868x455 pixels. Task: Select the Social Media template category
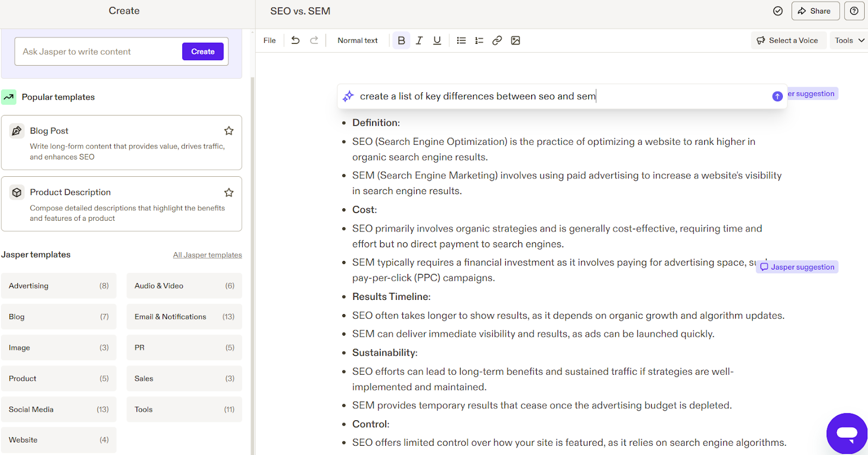59,409
